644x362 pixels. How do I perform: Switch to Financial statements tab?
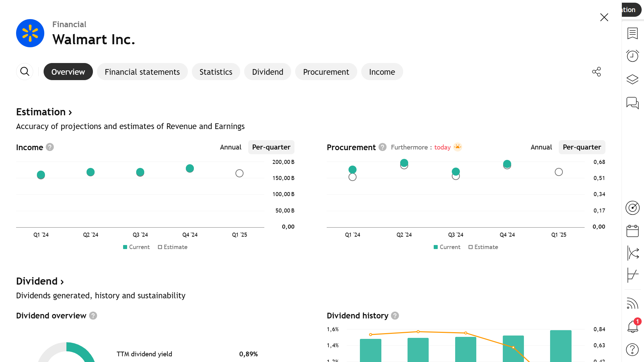tap(142, 72)
